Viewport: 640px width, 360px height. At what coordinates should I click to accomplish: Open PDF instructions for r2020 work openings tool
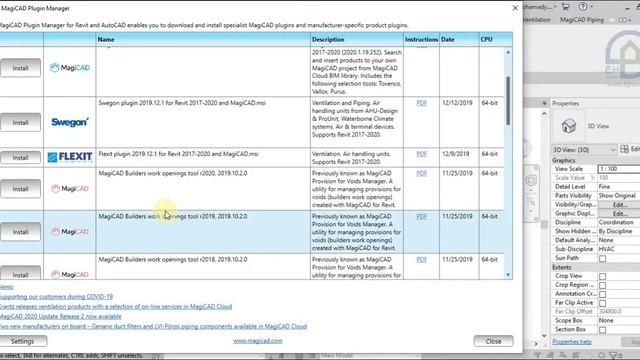coord(421,173)
